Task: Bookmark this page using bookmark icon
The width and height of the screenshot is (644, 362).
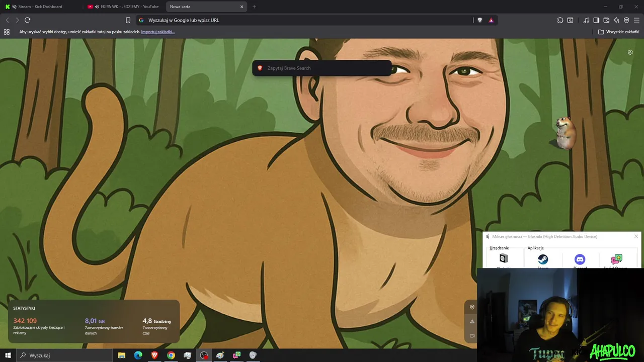Action: (x=128, y=20)
